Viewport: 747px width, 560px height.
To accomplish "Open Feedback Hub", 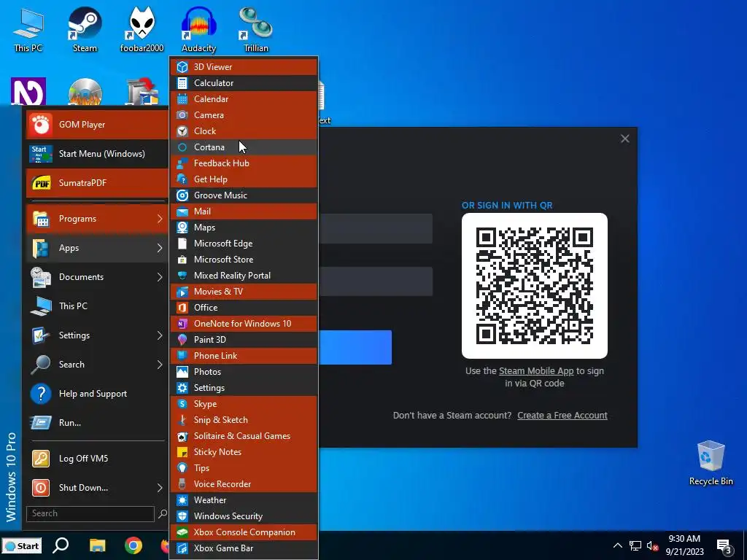I will tap(244, 163).
